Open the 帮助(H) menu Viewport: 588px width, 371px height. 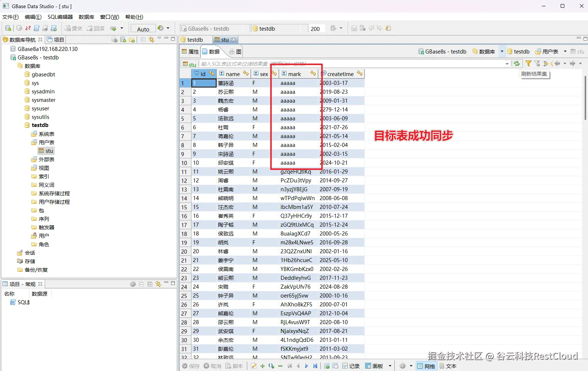tap(134, 17)
